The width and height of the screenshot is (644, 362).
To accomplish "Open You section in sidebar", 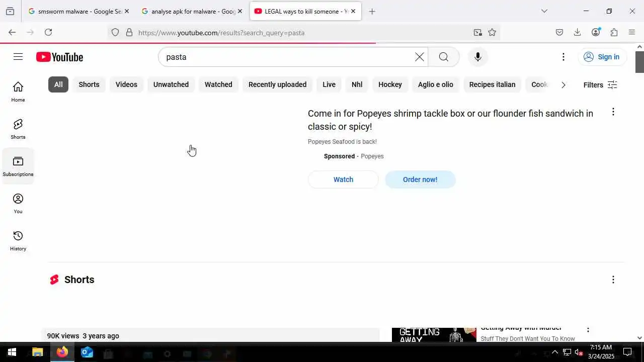I will click(18, 203).
